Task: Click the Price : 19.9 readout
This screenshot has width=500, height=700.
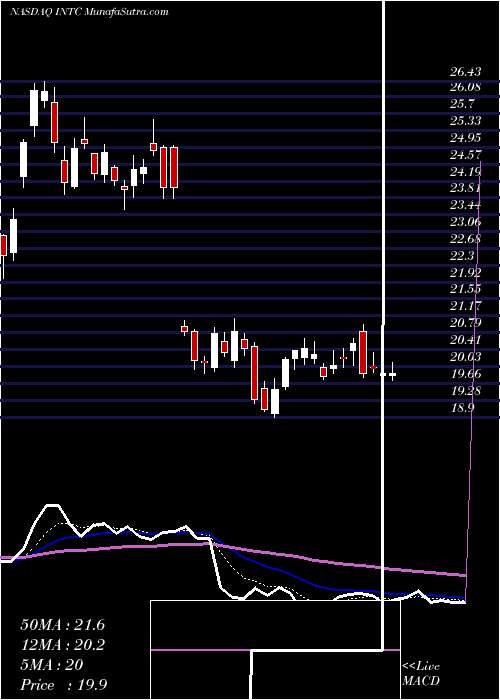Action: pos(63,685)
